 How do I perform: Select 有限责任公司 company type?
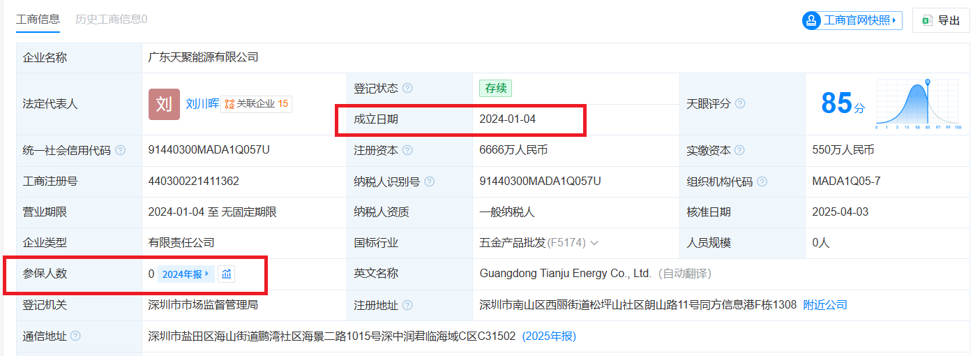coord(181,243)
